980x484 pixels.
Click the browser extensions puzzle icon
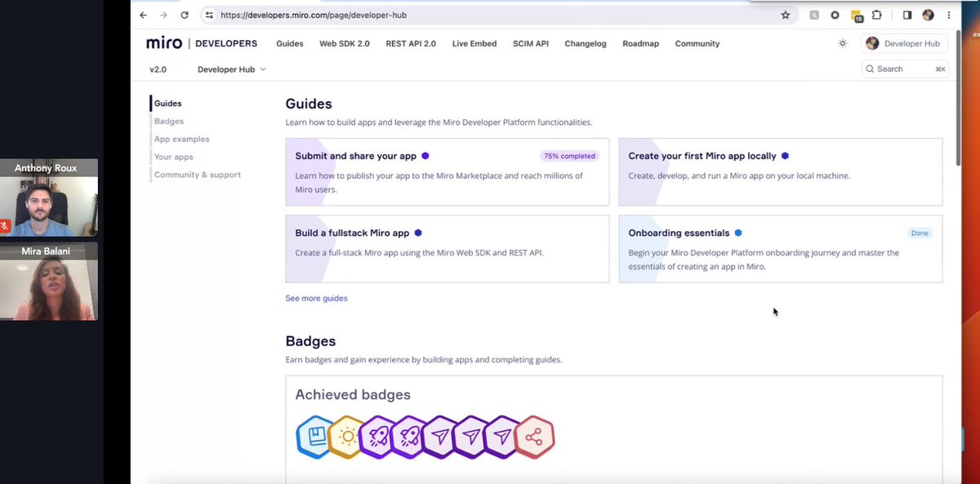point(876,14)
